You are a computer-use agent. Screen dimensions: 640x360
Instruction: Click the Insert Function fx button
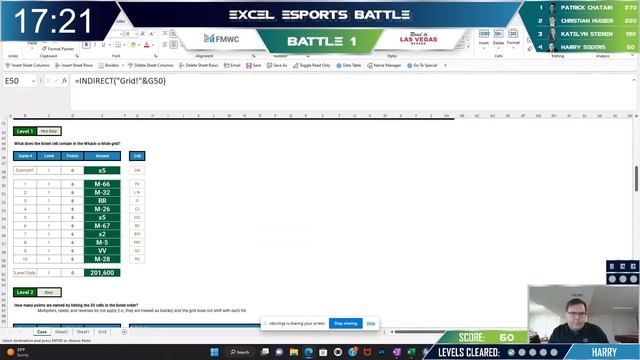click(x=64, y=81)
